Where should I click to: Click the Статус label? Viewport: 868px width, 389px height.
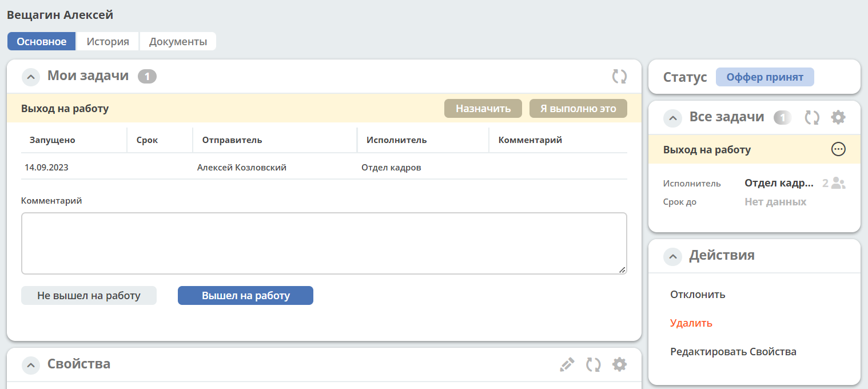pyautogui.click(x=685, y=77)
